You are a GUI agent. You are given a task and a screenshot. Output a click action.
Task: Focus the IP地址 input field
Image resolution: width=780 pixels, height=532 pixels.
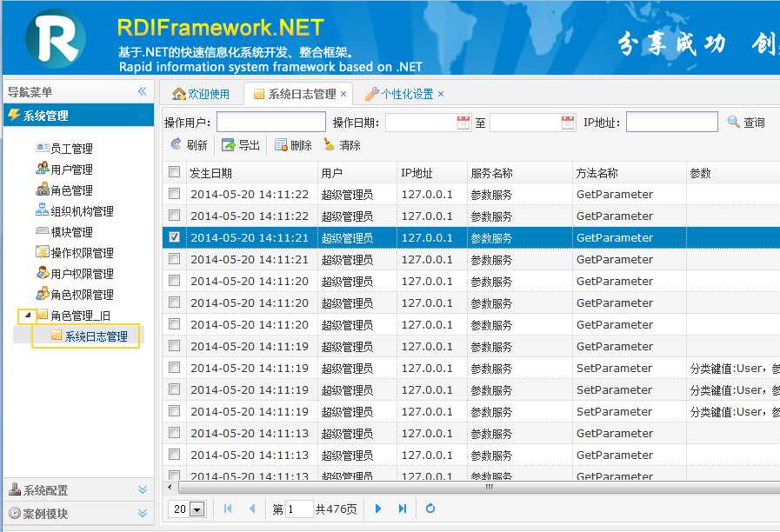pos(672,122)
